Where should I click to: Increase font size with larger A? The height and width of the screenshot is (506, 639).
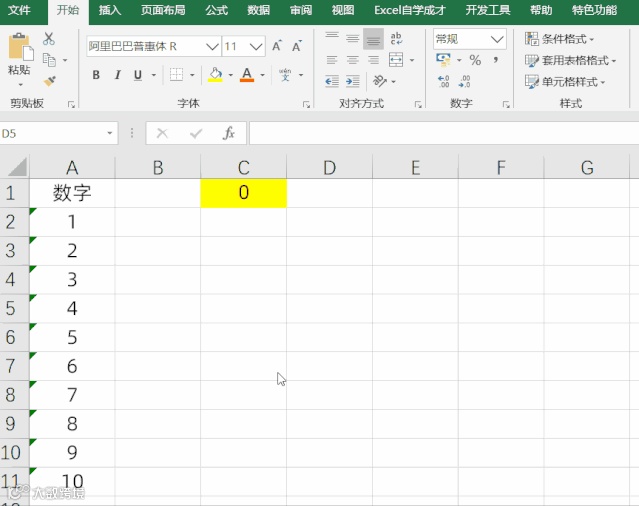click(277, 46)
